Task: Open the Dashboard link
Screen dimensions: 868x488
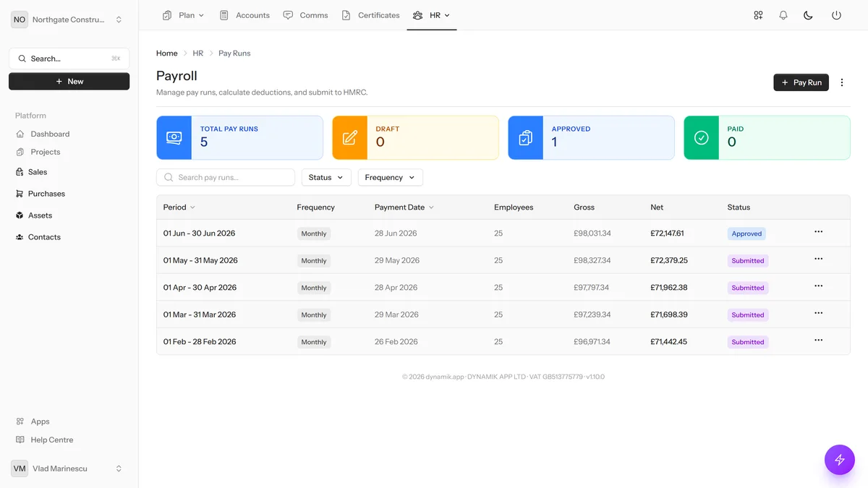Action: pyautogui.click(x=50, y=134)
